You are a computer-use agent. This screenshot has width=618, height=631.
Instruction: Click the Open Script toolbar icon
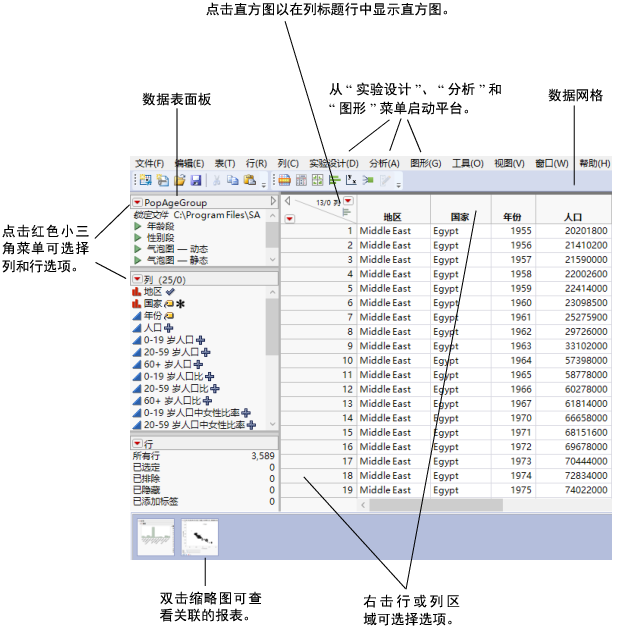click(x=163, y=180)
